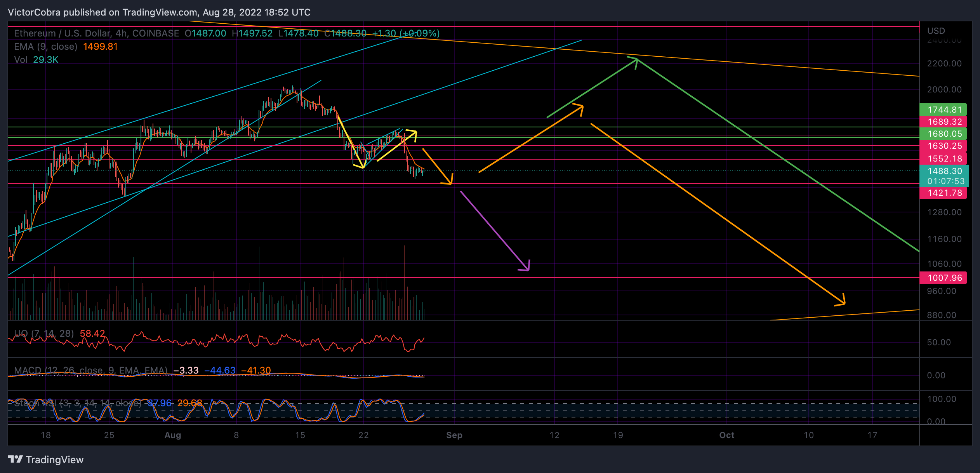This screenshot has height=473, width=980.
Task: Click the EMA value 1499.81
Action: click(100, 47)
